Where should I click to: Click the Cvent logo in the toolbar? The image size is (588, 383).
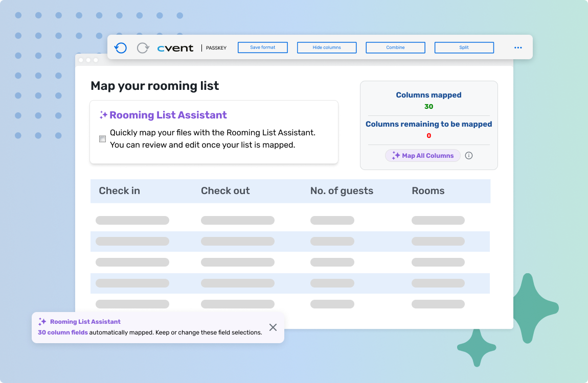click(x=175, y=47)
